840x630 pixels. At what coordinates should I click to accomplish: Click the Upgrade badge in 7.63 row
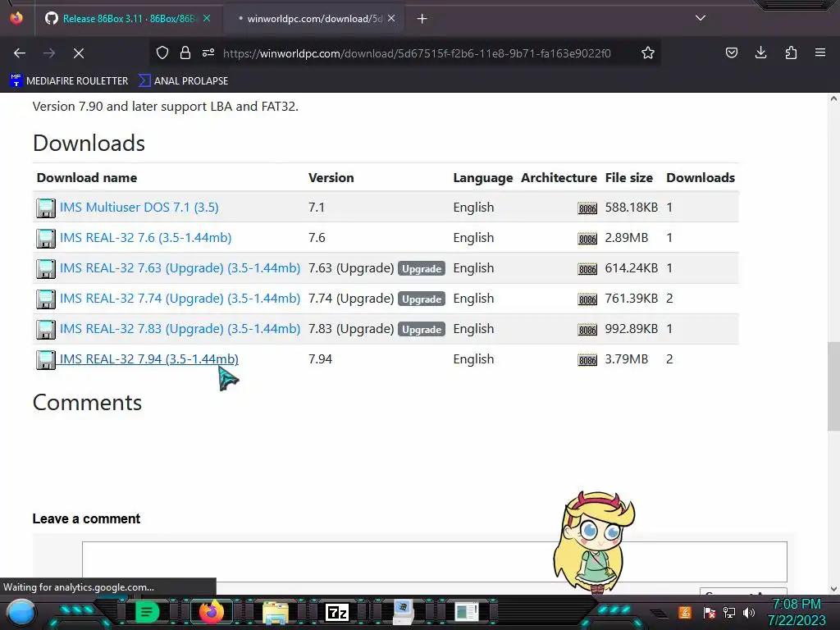point(422,268)
